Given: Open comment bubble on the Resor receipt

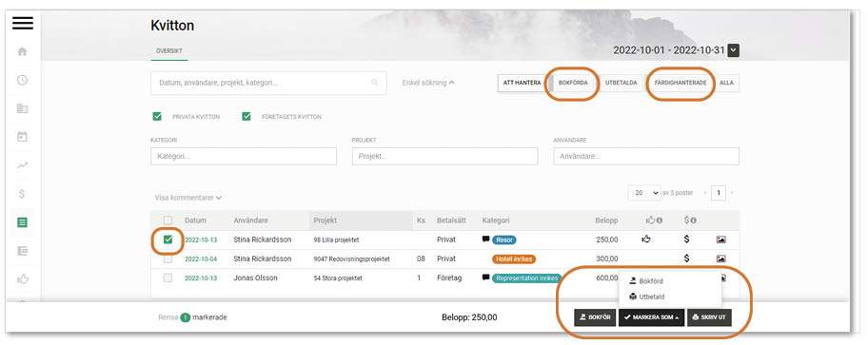Looking at the screenshot, I should 486,240.
